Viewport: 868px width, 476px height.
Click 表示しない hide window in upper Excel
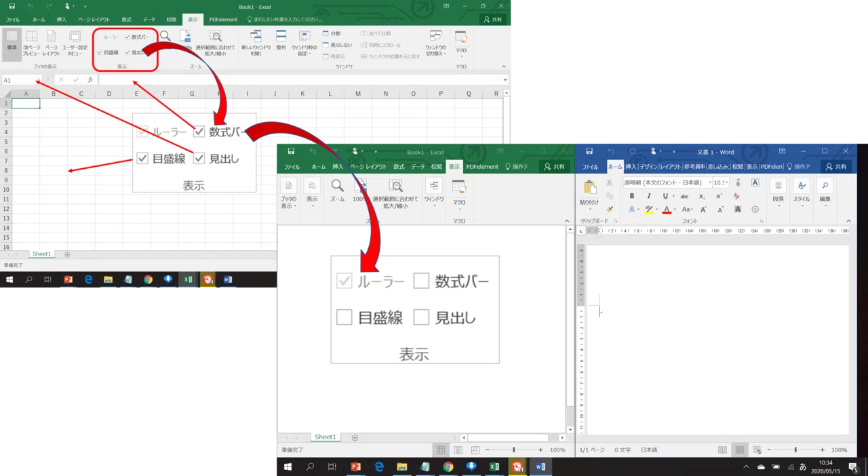[x=337, y=45]
